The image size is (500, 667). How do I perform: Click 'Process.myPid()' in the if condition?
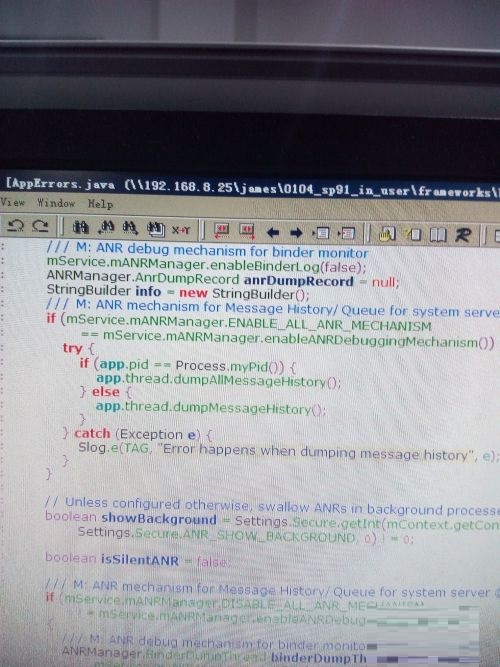(230, 366)
